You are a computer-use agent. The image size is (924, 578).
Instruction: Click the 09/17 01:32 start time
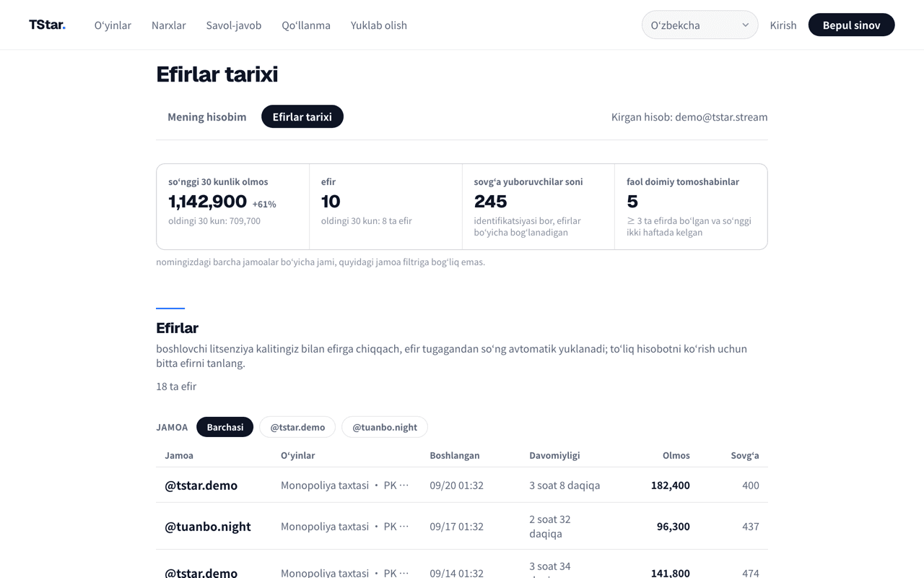[x=456, y=527]
